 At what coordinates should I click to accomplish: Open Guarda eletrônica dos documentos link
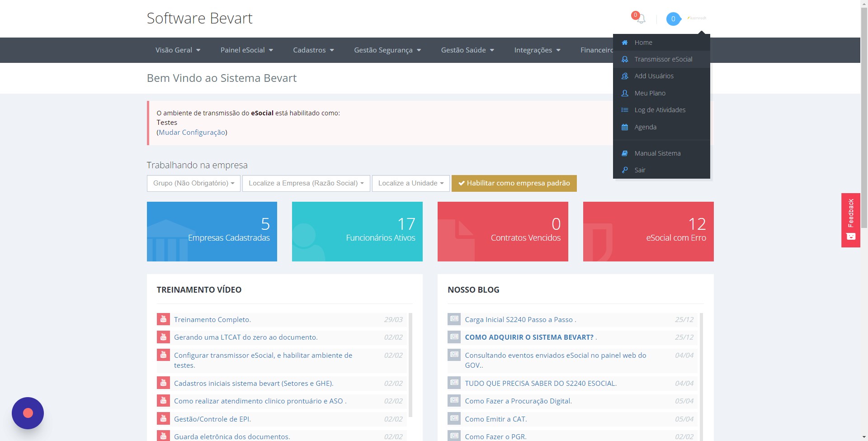click(x=232, y=436)
